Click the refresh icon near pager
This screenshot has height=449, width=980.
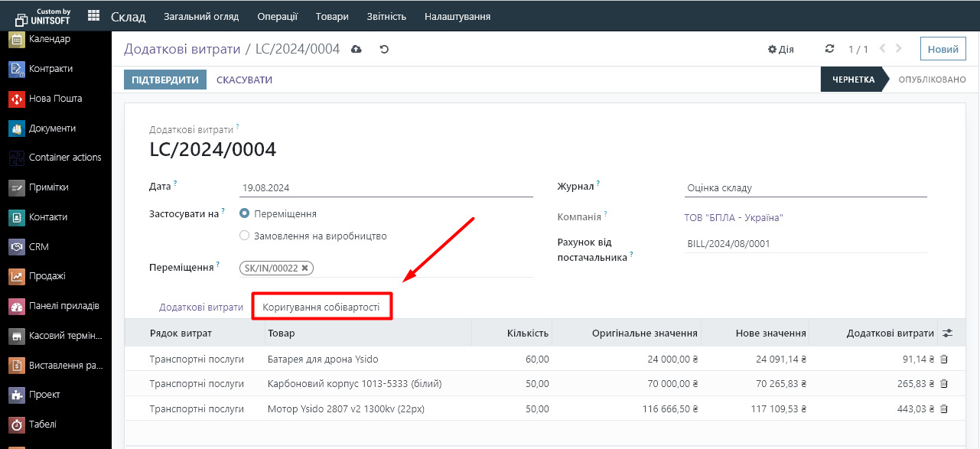click(829, 49)
